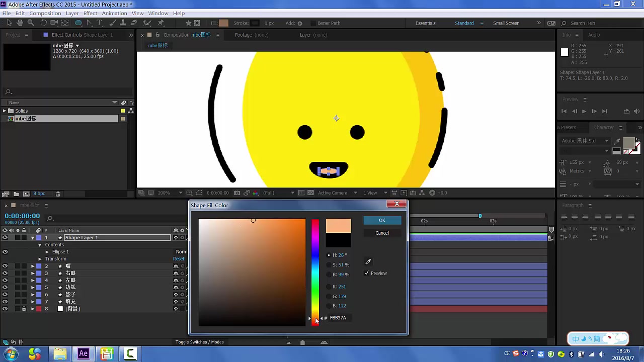Click the Stroke color swatch in toolbar
Viewport: 644px width, 362px height.
click(x=255, y=23)
